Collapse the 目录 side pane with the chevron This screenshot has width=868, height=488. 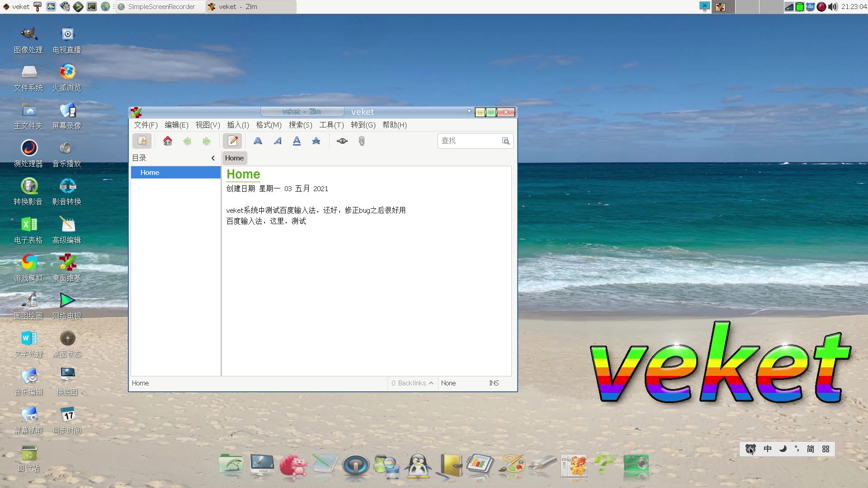click(213, 158)
